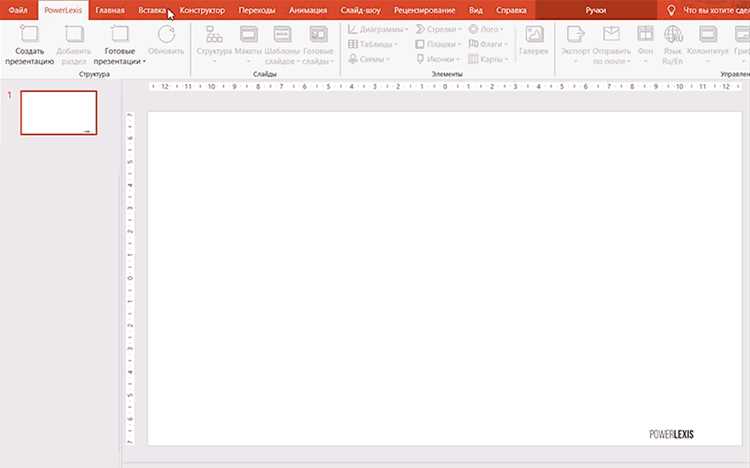Expand the Готовые слайды dropdown arrow
The width and height of the screenshot is (750, 468).
(332, 62)
